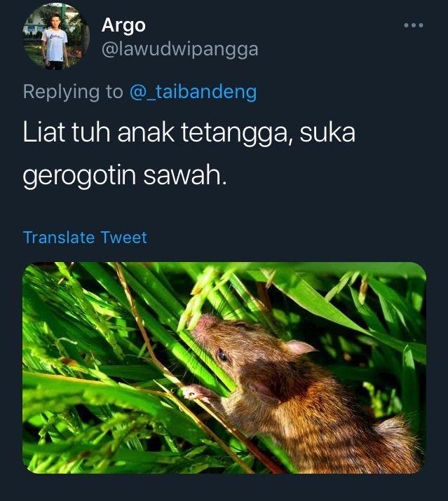Open the @lawudwipangga handle profile
Screen dimensions: 448x501
(x=179, y=50)
